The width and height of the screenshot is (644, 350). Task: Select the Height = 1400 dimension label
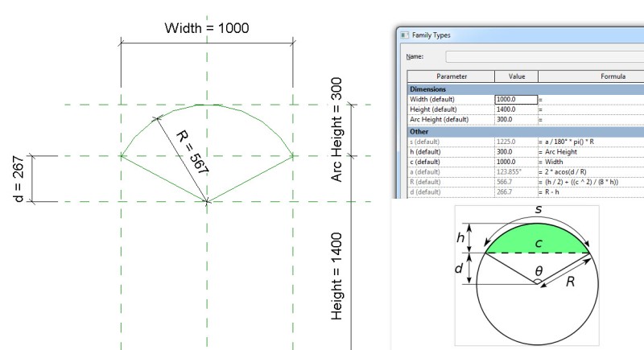tap(337, 276)
